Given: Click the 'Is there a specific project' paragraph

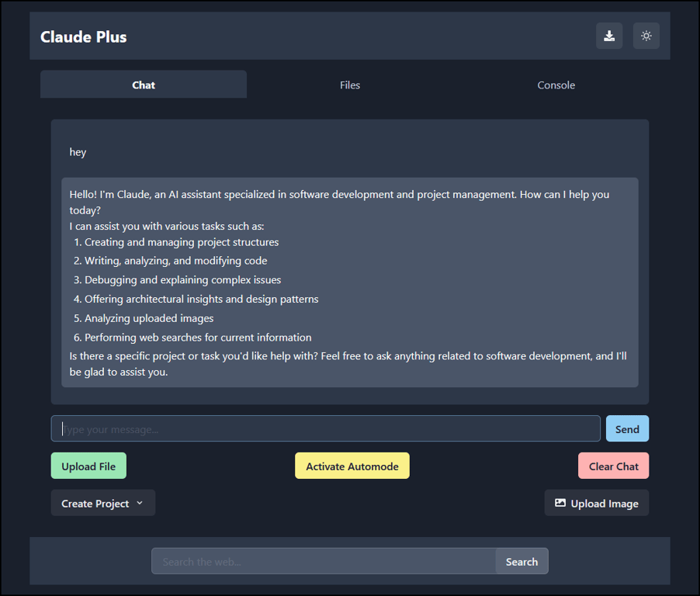Looking at the screenshot, I should click(348, 364).
